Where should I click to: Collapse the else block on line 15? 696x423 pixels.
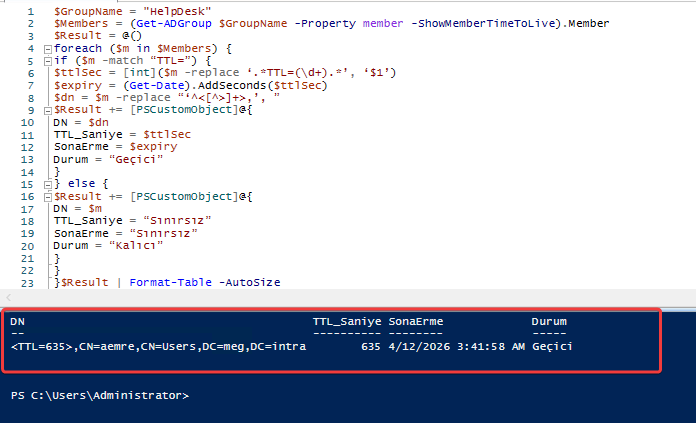pyautogui.click(x=47, y=183)
